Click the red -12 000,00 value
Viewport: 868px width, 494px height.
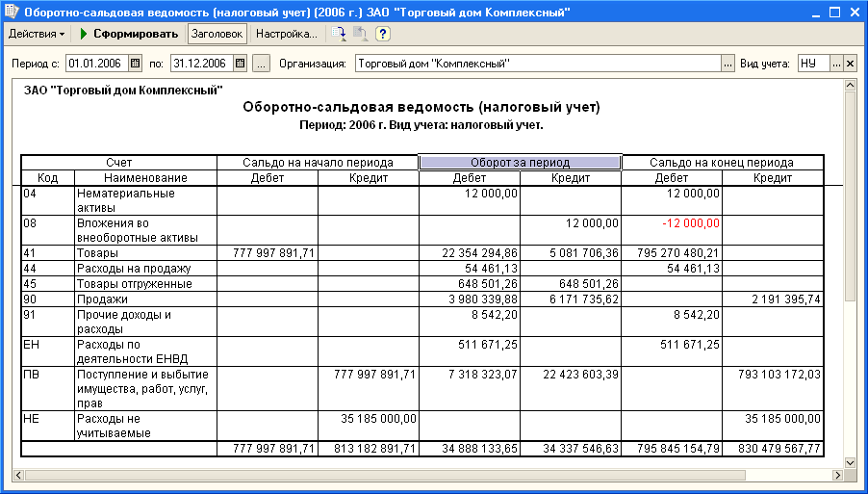coord(690,223)
